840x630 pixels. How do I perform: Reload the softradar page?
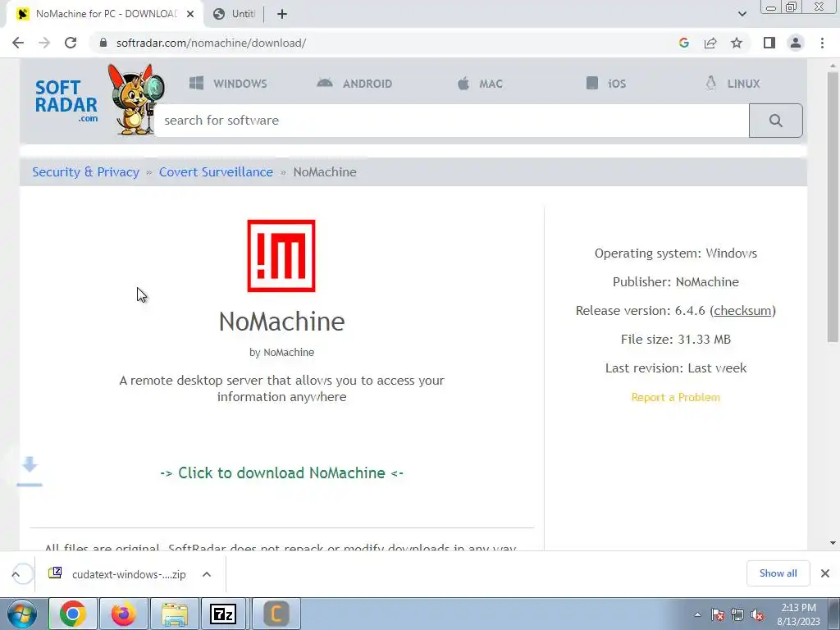[71, 43]
